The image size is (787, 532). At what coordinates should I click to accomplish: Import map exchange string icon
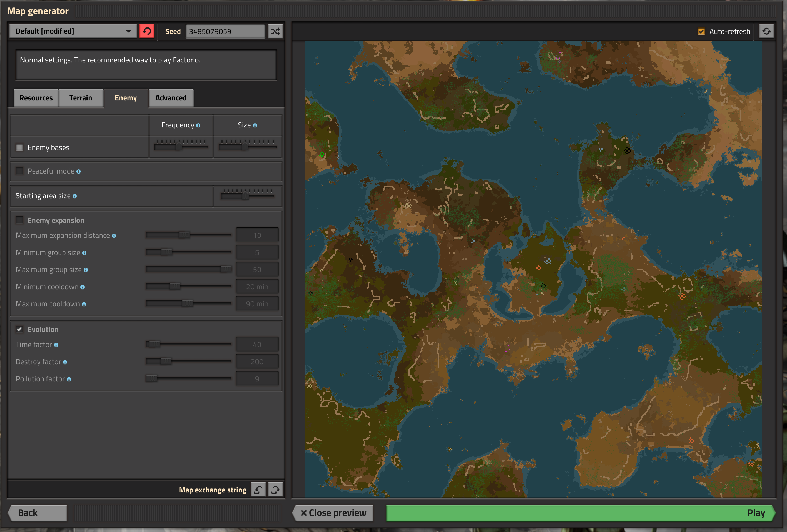coord(258,490)
